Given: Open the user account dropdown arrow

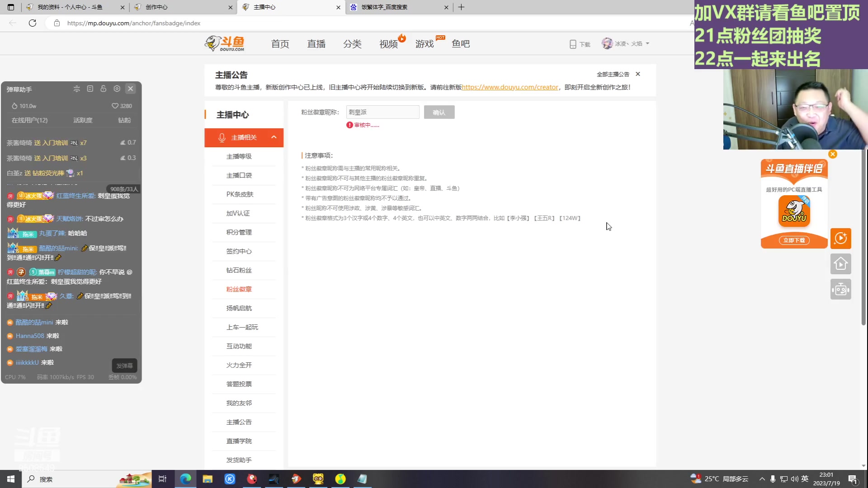Looking at the screenshot, I should pos(647,44).
